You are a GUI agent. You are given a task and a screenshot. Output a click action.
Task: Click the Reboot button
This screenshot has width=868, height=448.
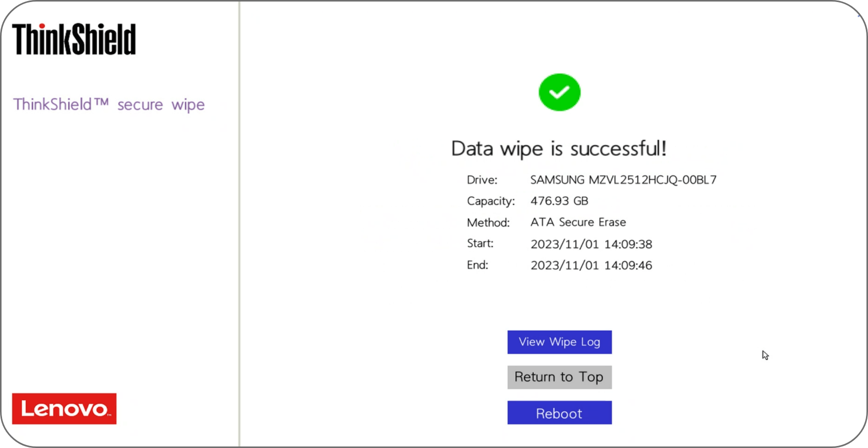[x=559, y=412]
